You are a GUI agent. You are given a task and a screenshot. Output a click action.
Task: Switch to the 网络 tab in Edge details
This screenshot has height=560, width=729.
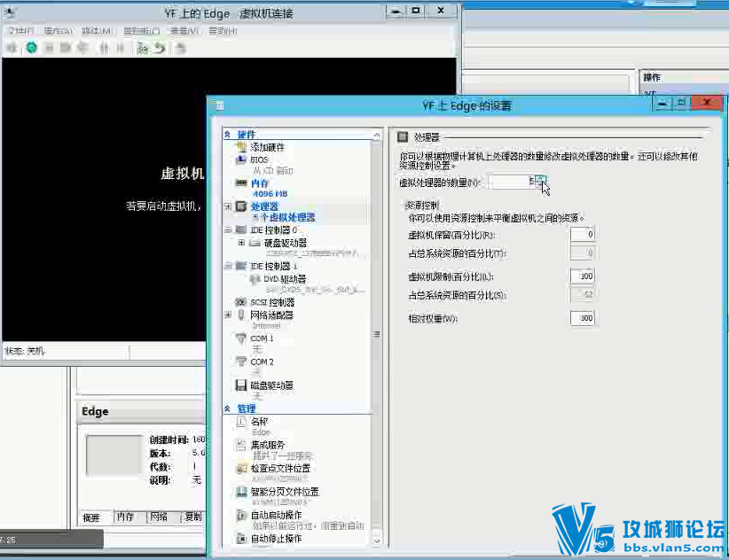tap(159, 517)
